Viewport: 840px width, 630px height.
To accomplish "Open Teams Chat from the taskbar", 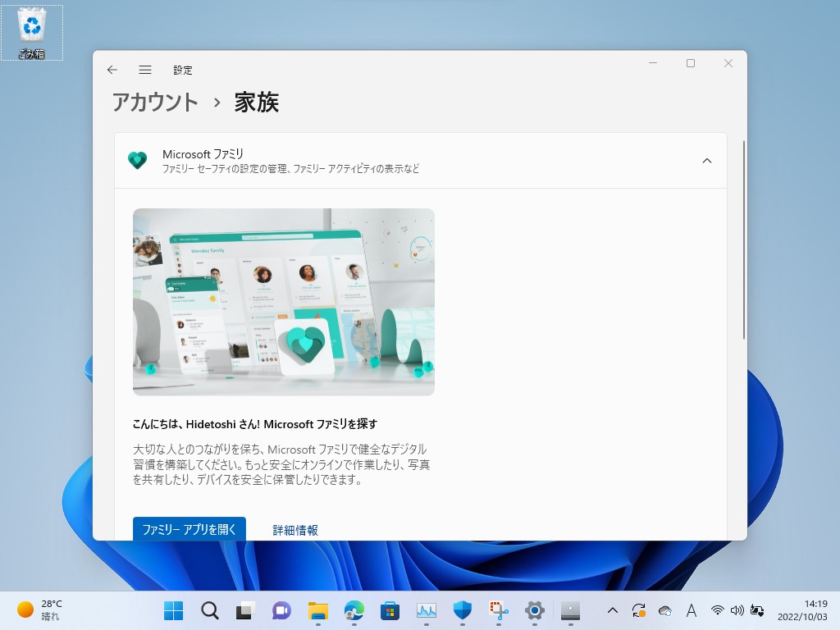I will click(x=281, y=610).
